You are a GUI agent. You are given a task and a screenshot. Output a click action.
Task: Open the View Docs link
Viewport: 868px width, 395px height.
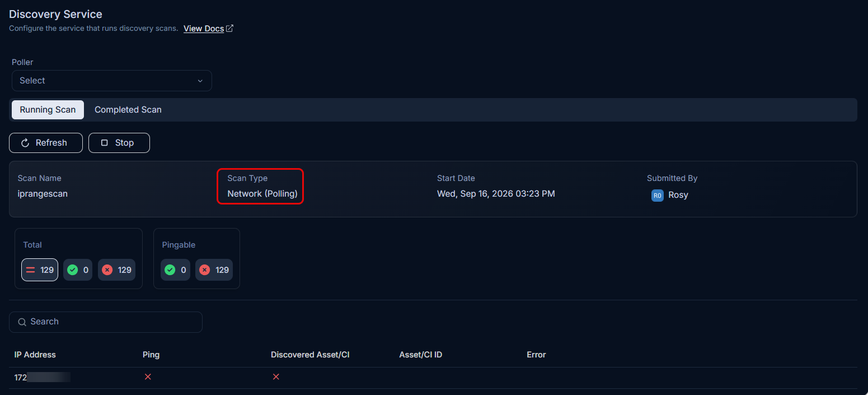[x=204, y=29]
